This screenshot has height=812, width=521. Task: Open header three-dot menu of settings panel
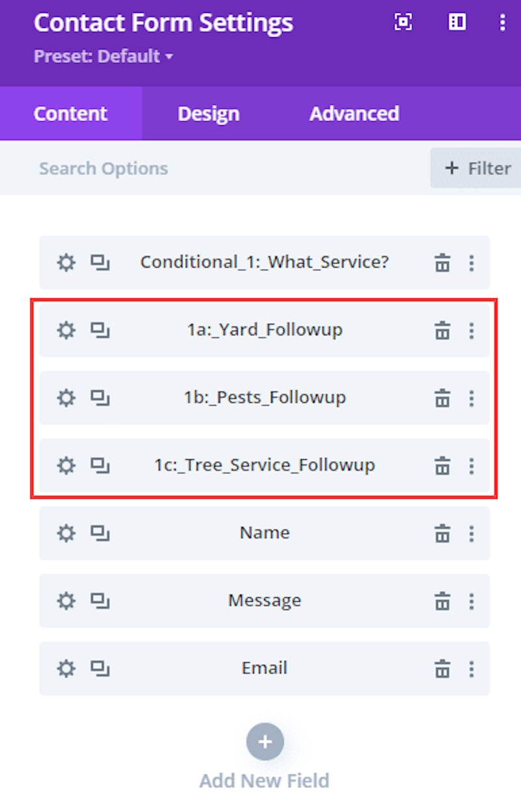click(502, 23)
